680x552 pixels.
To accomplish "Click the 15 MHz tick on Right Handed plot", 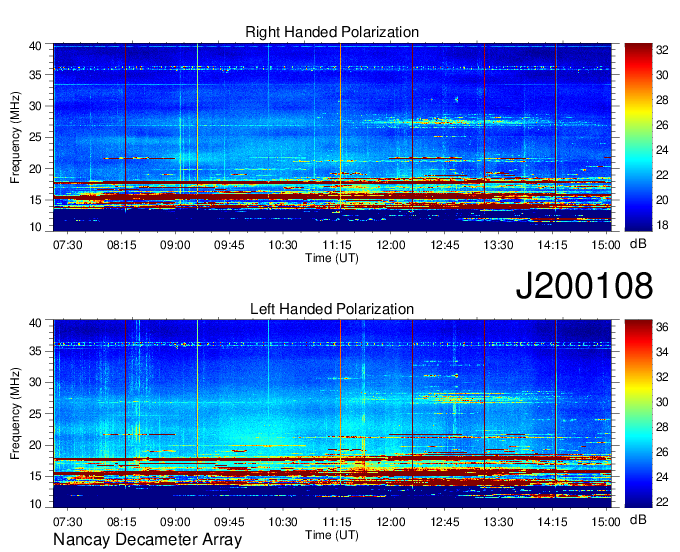I will (x=35, y=200).
